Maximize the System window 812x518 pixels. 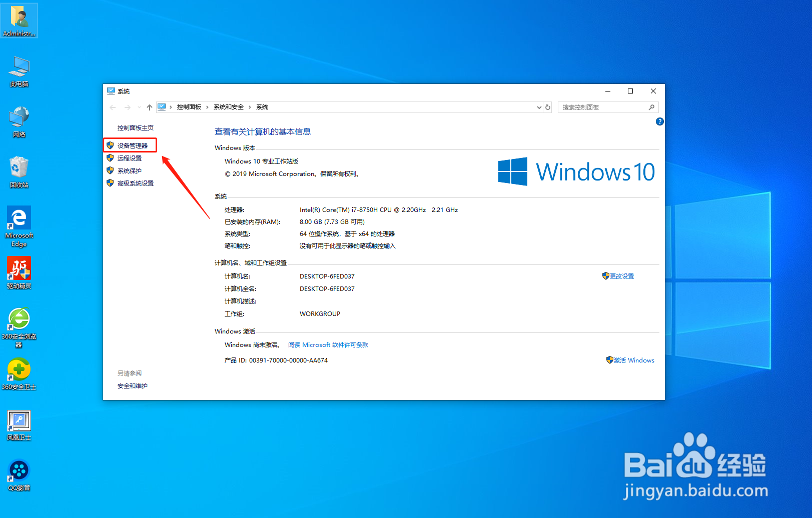pos(630,91)
